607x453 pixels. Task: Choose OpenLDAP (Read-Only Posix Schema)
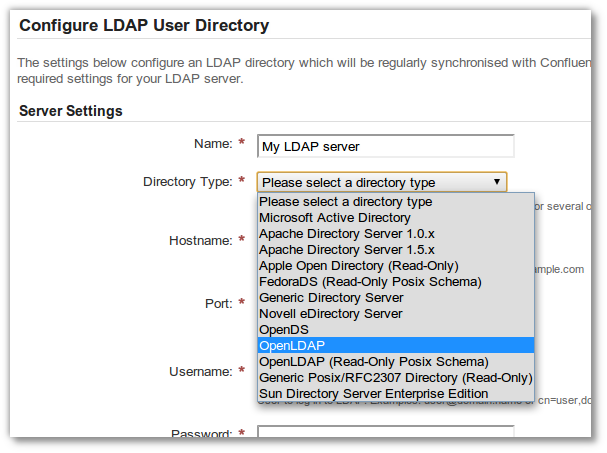(x=373, y=361)
